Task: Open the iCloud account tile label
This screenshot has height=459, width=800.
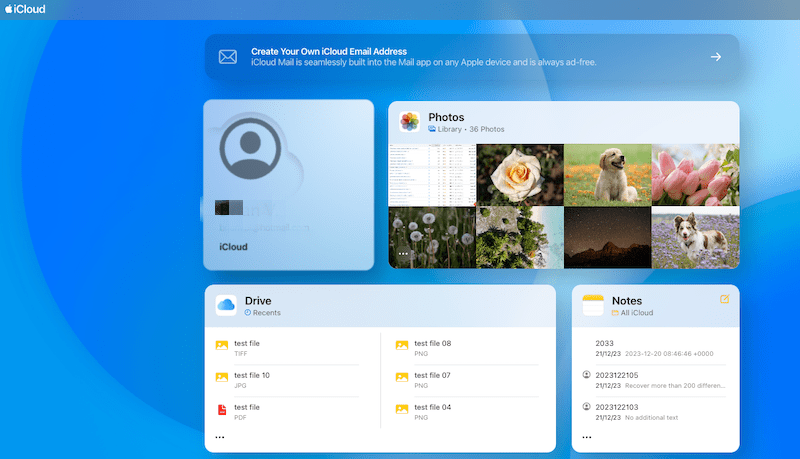Action: click(233, 247)
